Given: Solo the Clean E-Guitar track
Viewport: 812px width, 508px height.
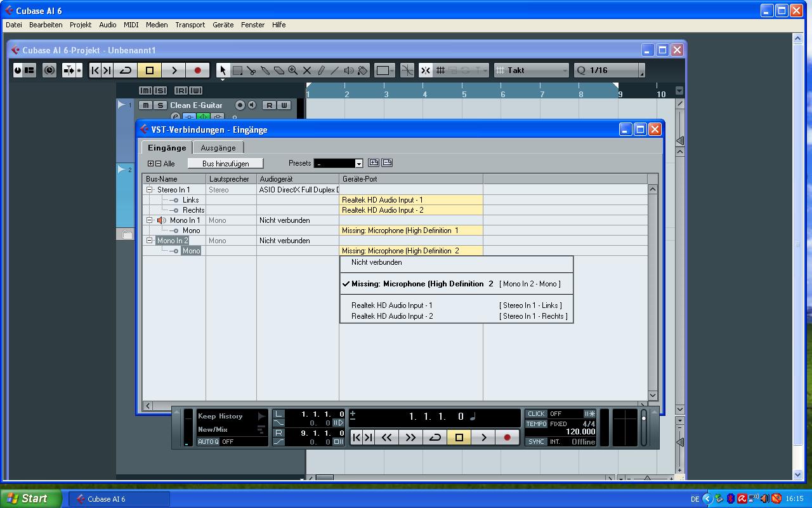Looking at the screenshot, I should pos(160,105).
